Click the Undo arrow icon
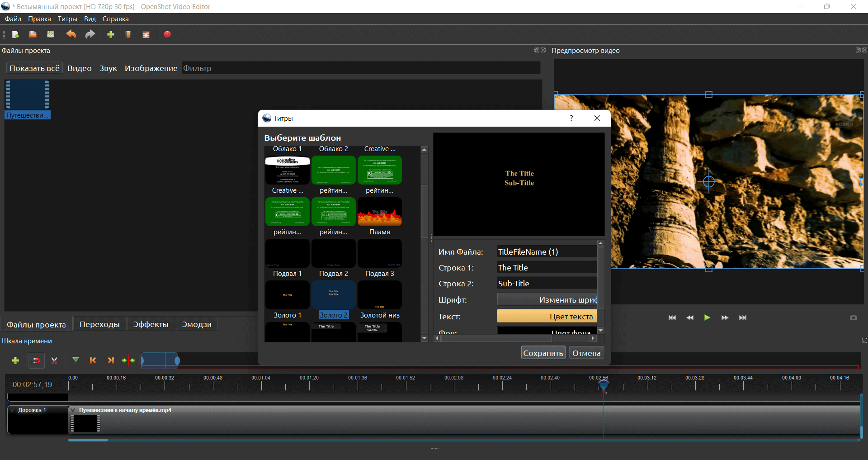 click(x=71, y=34)
